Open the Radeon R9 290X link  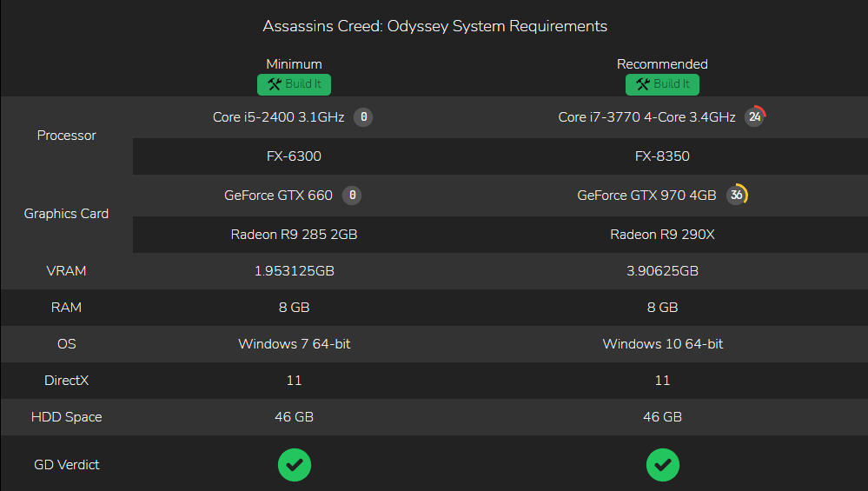tap(662, 235)
